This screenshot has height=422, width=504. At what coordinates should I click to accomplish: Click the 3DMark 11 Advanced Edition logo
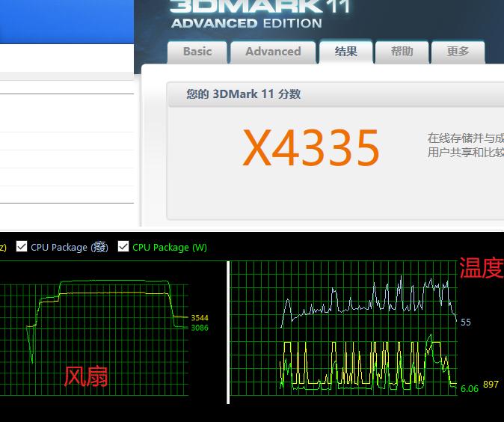tap(260, 14)
